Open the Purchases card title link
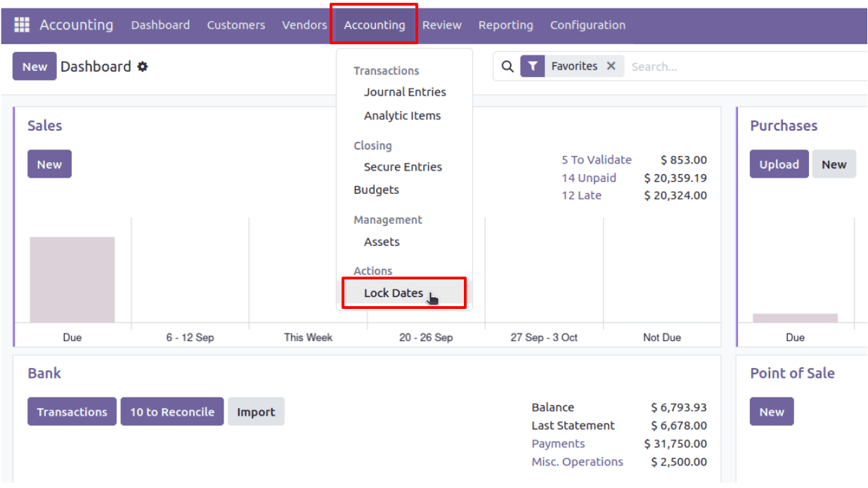Screen dimensions: 868x488 784,126
